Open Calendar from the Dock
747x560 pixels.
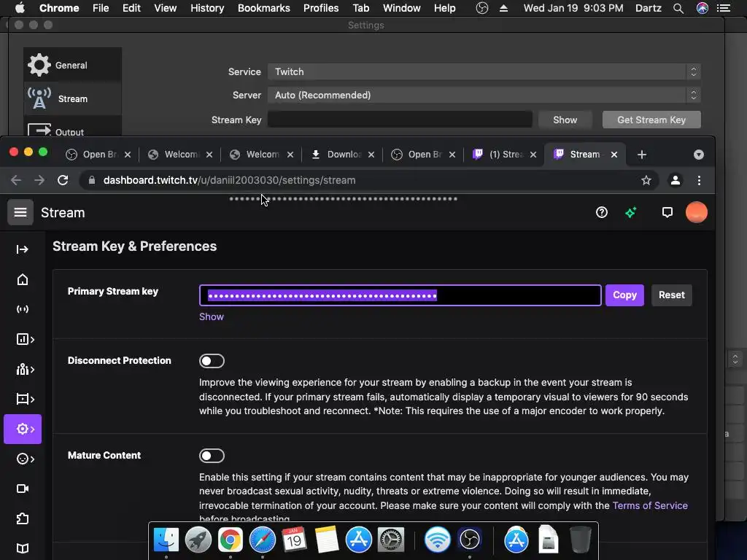coord(294,540)
